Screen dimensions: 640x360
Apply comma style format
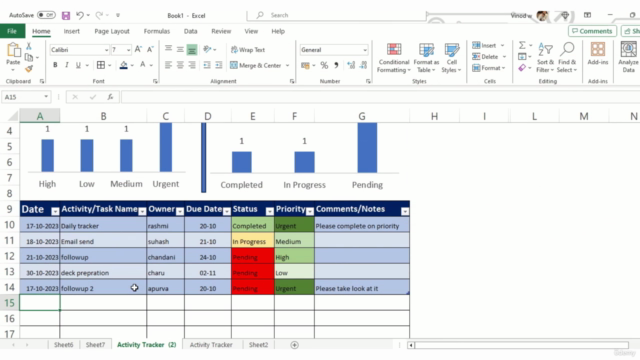[336, 65]
